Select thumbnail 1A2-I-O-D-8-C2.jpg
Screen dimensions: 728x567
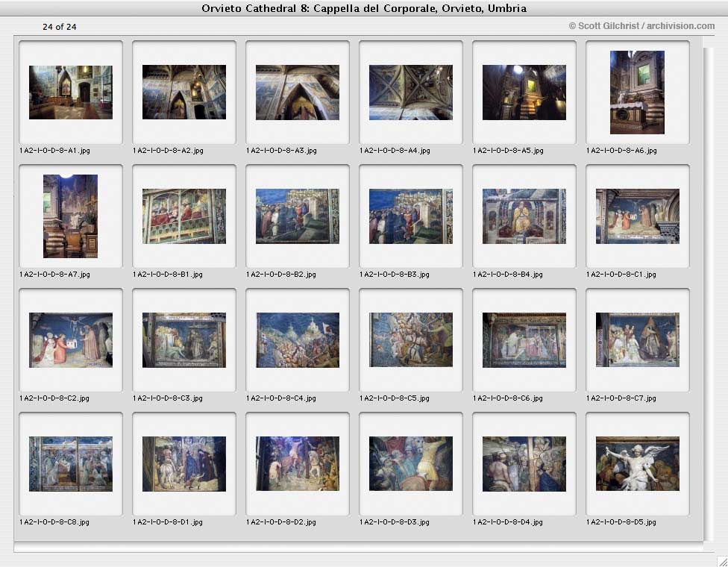pyautogui.click(x=71, y=340)
